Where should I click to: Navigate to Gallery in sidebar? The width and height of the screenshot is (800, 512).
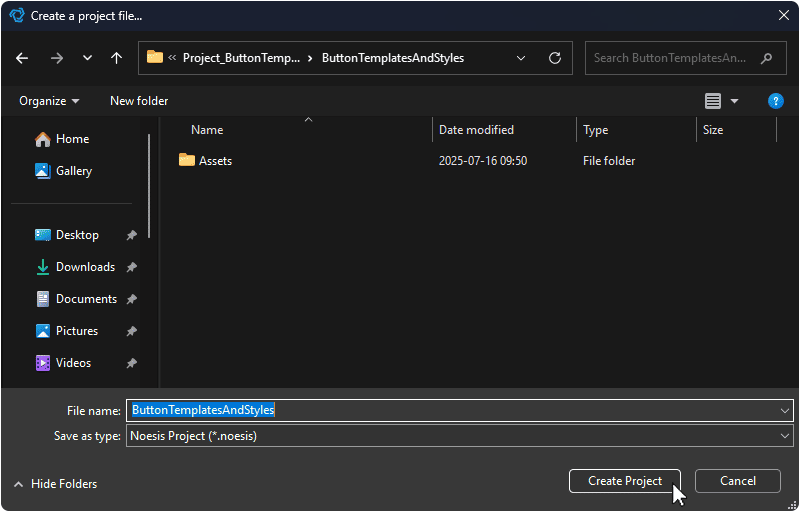click(x=63, y=171)
